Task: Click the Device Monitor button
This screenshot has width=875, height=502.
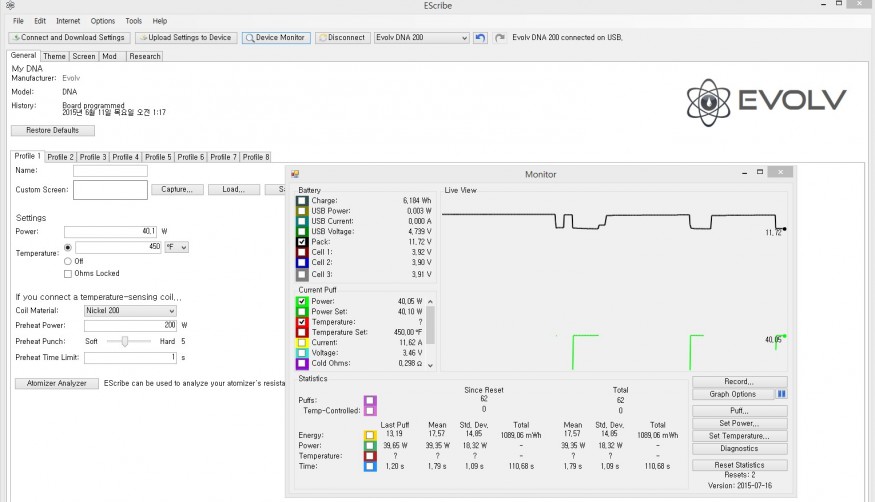Action: tap(276, 38)
